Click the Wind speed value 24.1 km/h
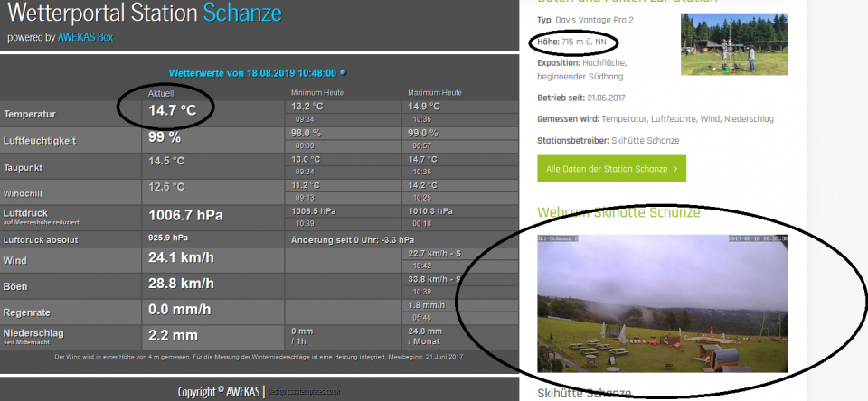Image resolution: width=868 pixels, height=401 pixels. point(181,258)
